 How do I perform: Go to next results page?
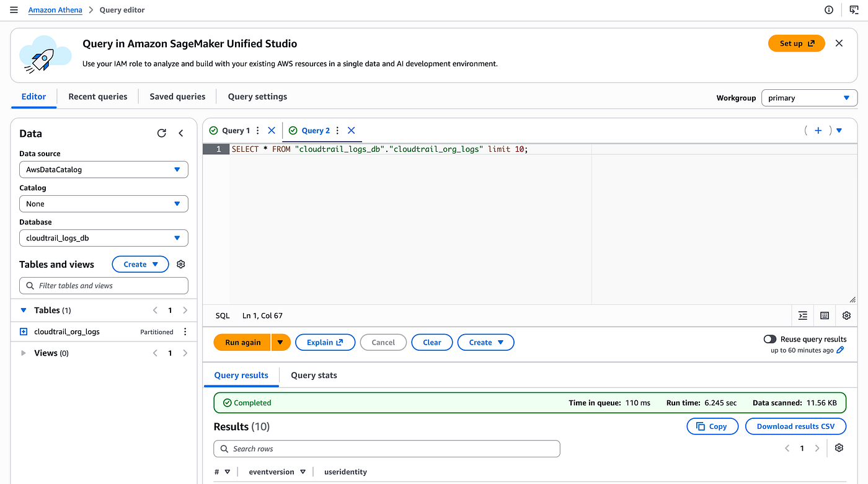coord(817,448)
